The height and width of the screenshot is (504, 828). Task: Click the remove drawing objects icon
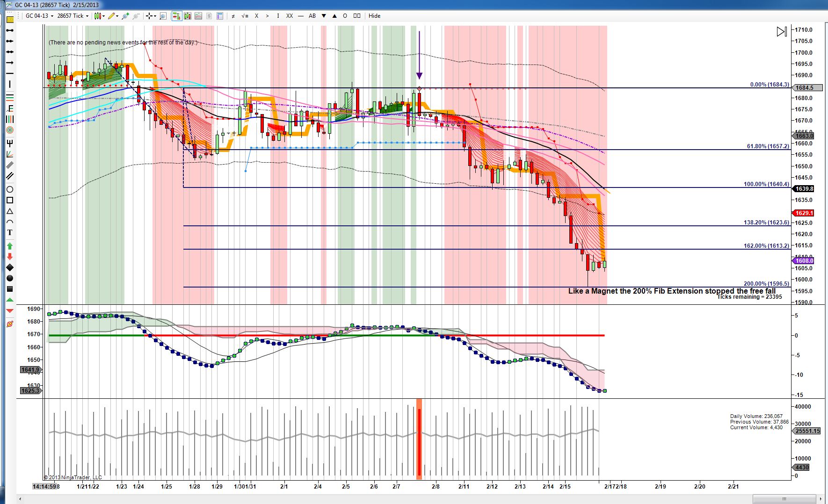(x=9, y=324)
